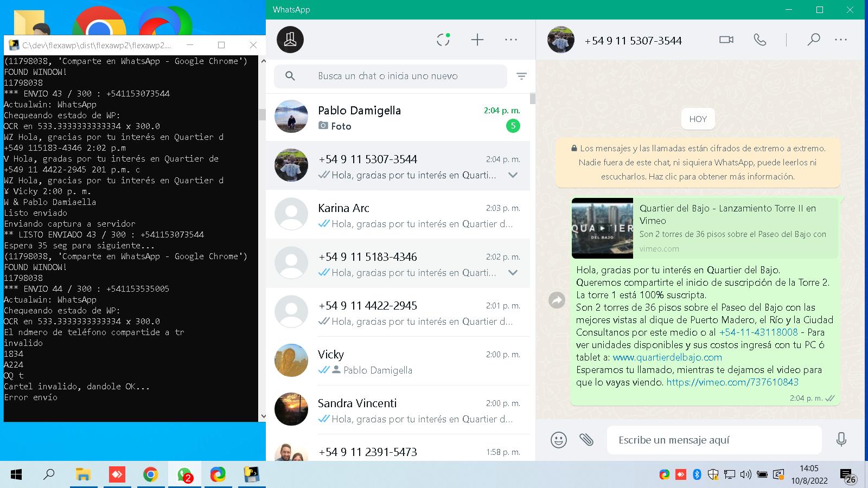Open conversation three-dots menu
This screenshot has height=488, width=868.
(841, 40)
